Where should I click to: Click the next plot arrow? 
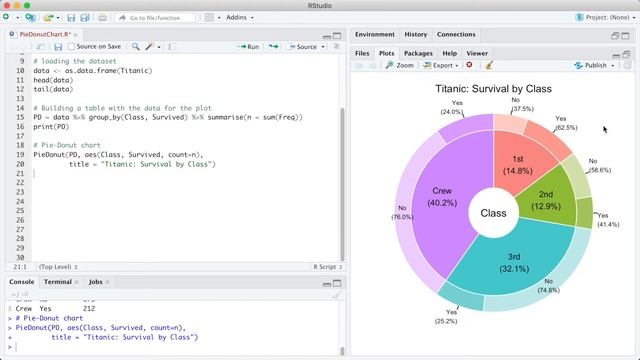pos(372,65)
